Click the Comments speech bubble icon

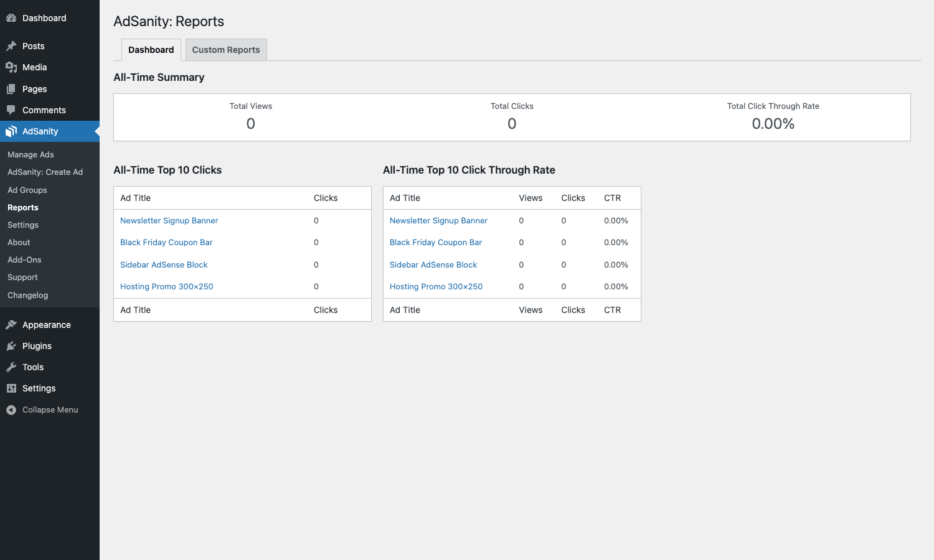[11, 110]
